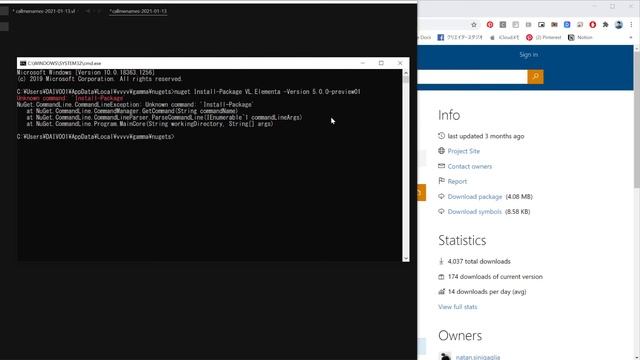
Task: Click the Contact owners link
Action: click(x=469, y=166)
